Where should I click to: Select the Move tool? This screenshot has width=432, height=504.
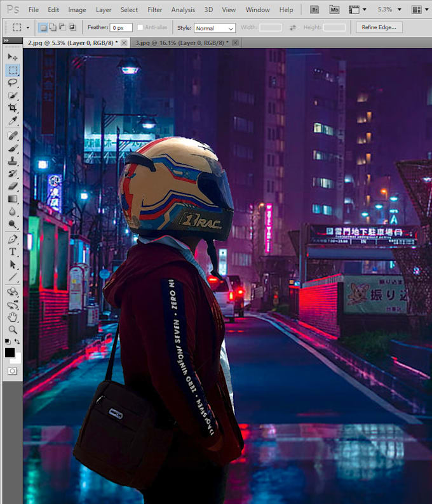pyautogui.click(x=13, y=57)
